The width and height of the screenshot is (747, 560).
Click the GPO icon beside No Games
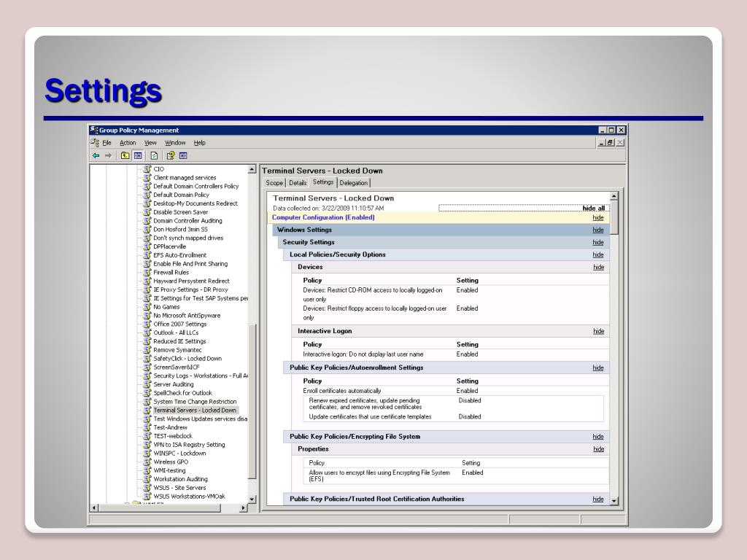pos(147,307)
